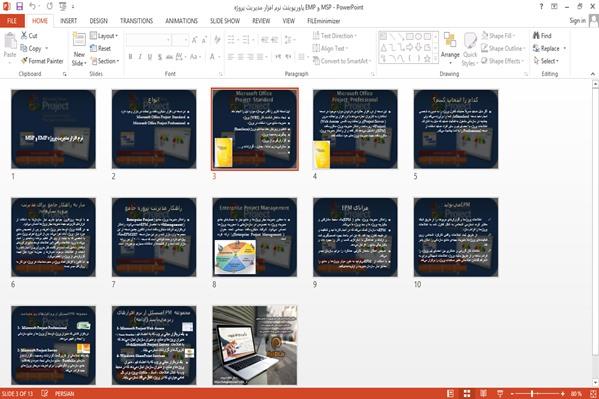The image size is (599, 399).
Task: Save the presentation from the Quick Access Toolbar
Action: click(x=19, y=6)
